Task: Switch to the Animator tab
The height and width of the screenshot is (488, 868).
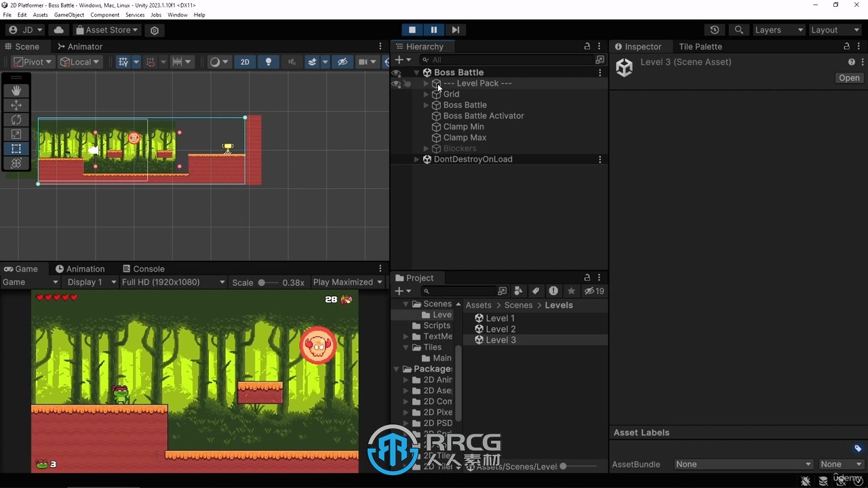Action: (x=80, y=47)
